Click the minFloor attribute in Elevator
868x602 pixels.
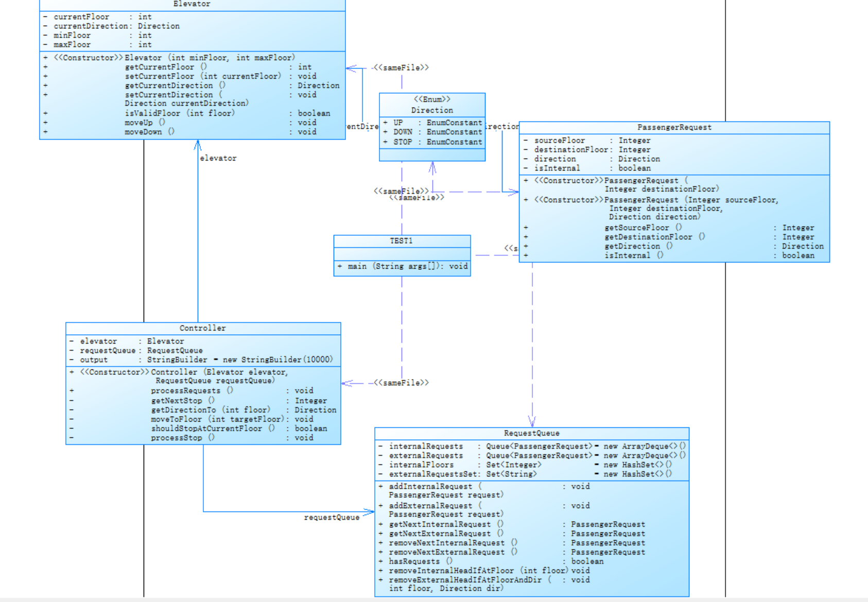click(97, 36)
